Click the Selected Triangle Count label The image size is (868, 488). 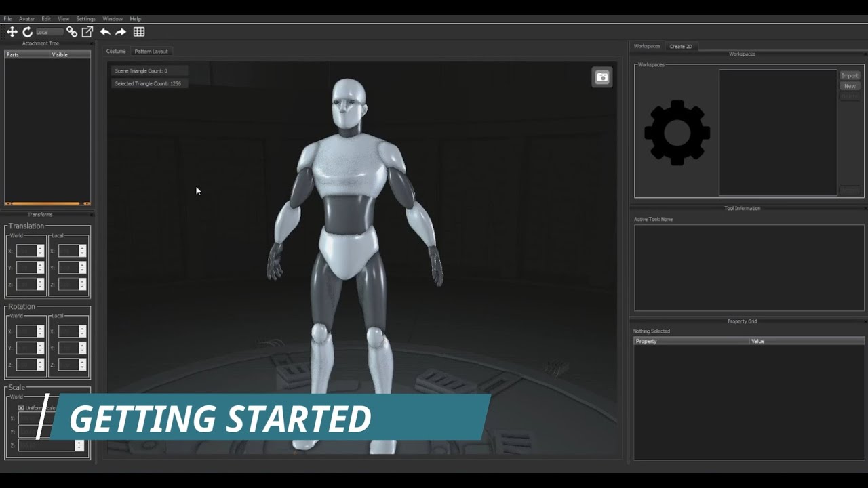click(x=148, y=83)
